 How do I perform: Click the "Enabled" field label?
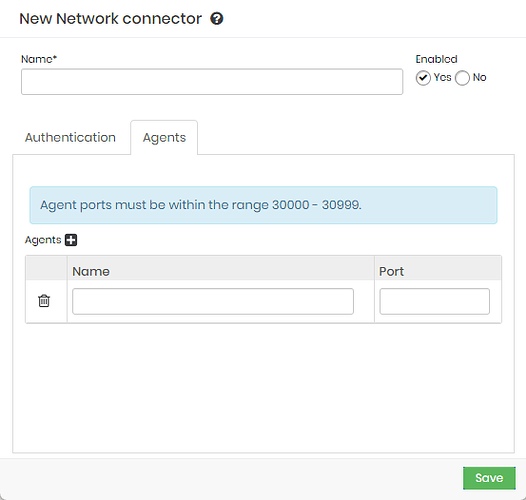(436, 59)
